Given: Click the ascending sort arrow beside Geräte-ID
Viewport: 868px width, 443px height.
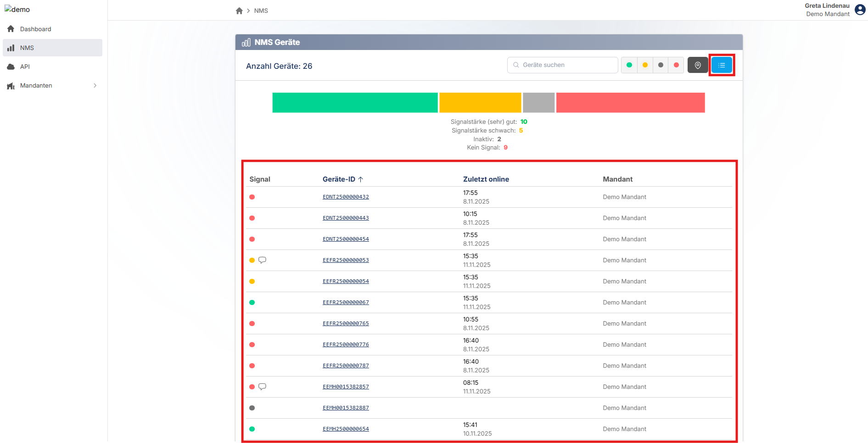Looking at the screenshot, I should (361, 179).
